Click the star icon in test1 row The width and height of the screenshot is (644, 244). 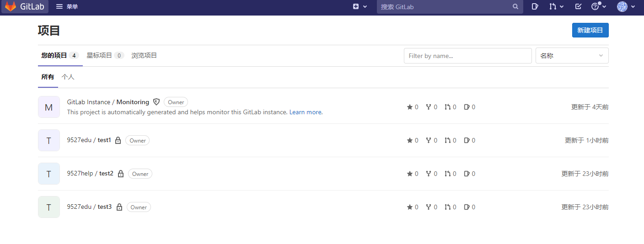[410, 140]
